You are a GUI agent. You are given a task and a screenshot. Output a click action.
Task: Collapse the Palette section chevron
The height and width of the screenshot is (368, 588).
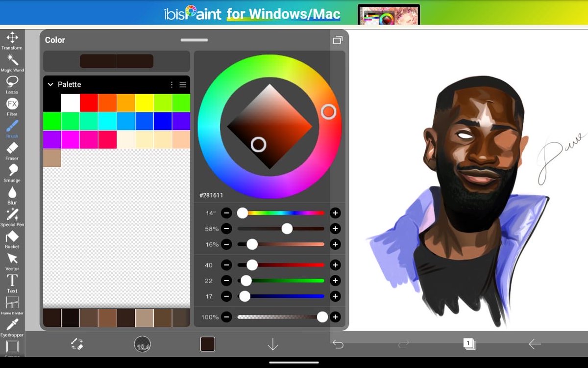[50, 84]
